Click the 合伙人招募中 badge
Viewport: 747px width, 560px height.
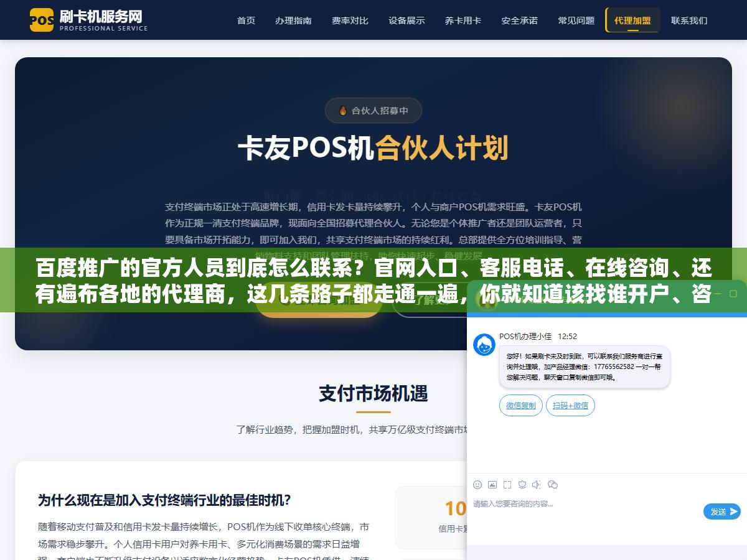374,111
